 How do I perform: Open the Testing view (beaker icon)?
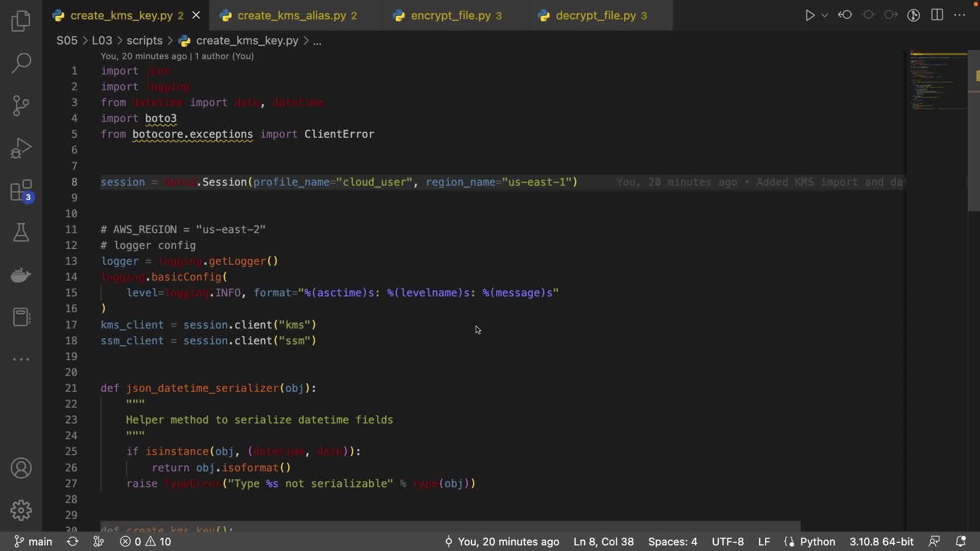tap(21, 233)
